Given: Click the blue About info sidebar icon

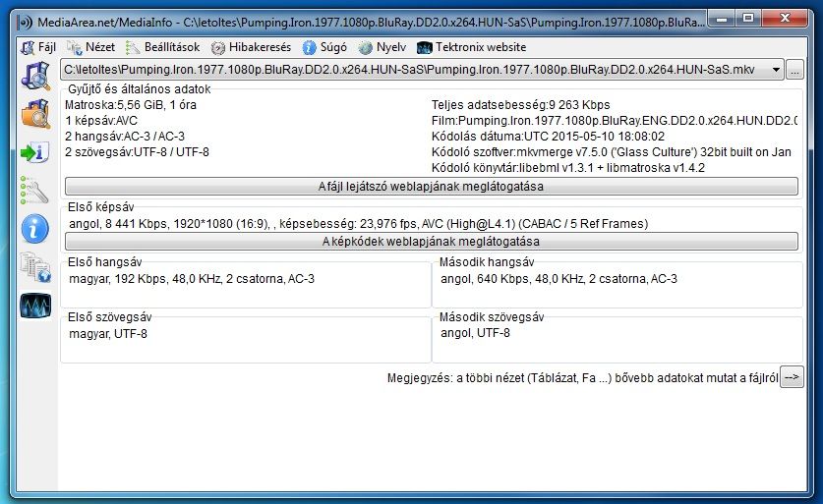Looking at the screenshot, I should tap(35, 229).
